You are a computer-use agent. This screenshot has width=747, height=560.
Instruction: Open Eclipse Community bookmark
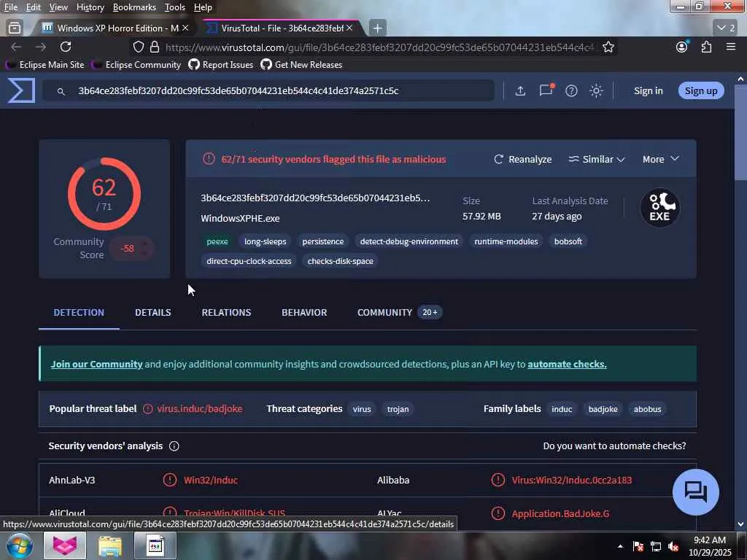(x=136, y=65)
